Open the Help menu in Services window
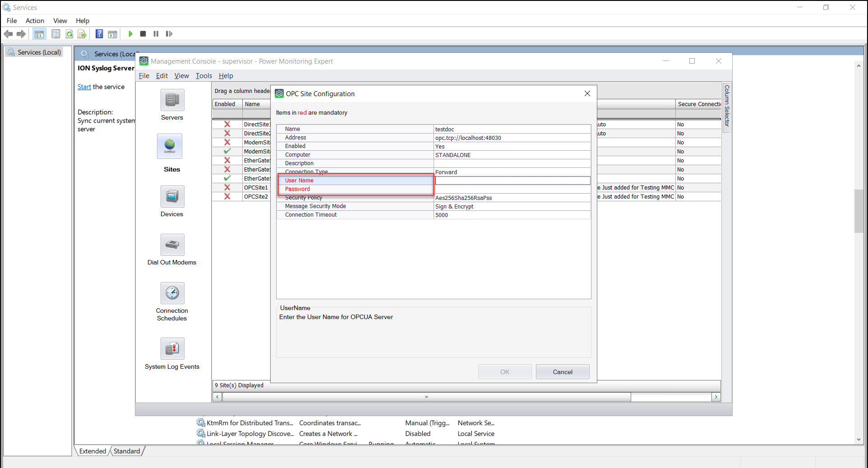868x468 pixels. pos(83,21)
